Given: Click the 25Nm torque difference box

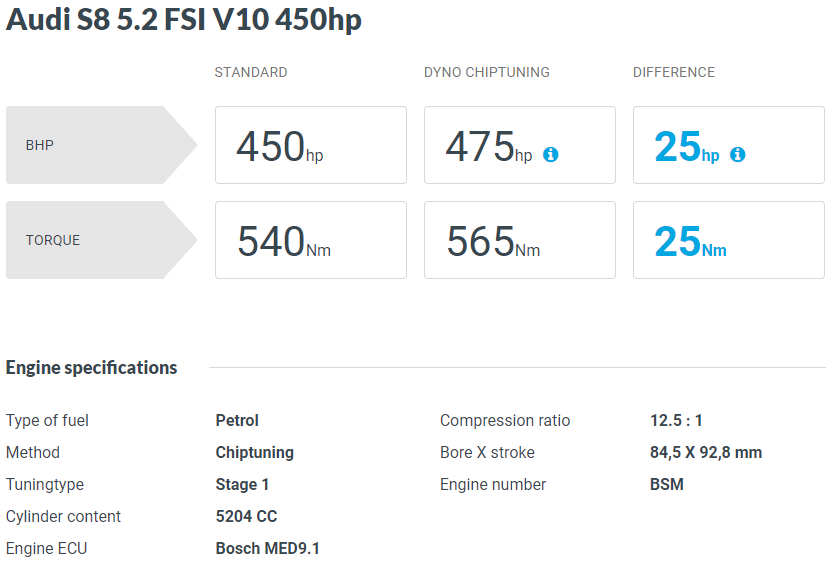Looking at the screenshot, I should 729,240.
